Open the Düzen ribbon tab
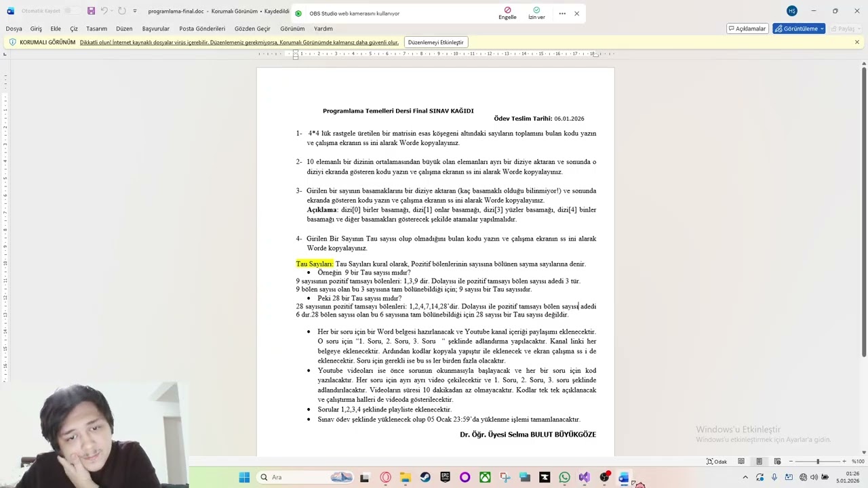This screenshot has width=868, height=488. click(124, 28)
